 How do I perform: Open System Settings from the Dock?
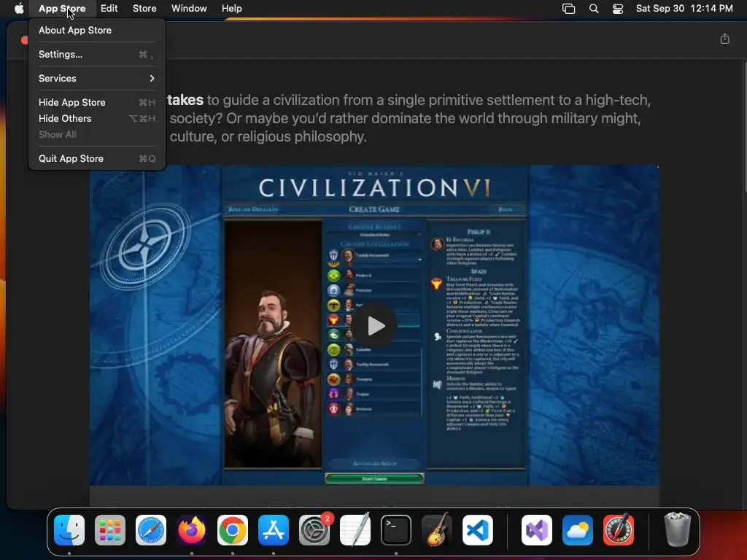(314, 530)
